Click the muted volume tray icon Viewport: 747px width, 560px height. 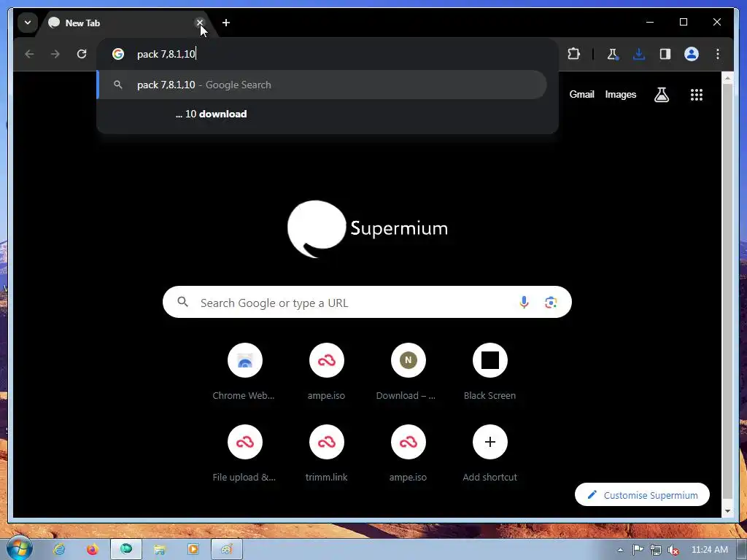(673, 550)
